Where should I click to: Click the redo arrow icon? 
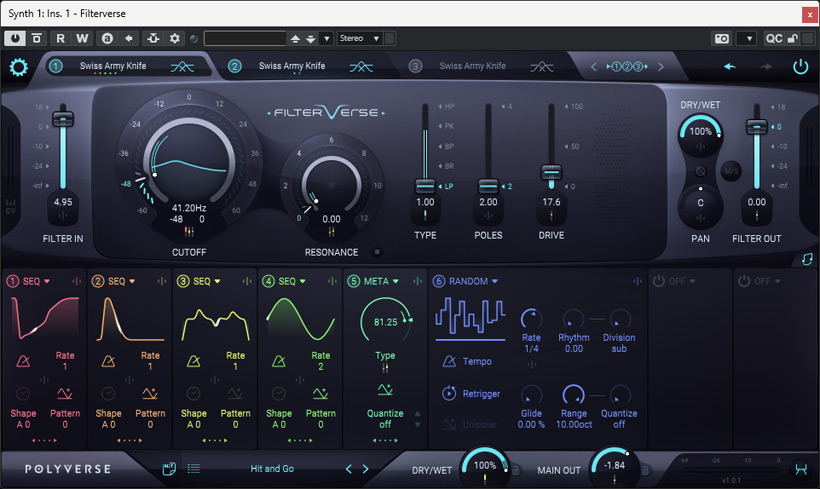pyautogui.click(x=766, y=66)
